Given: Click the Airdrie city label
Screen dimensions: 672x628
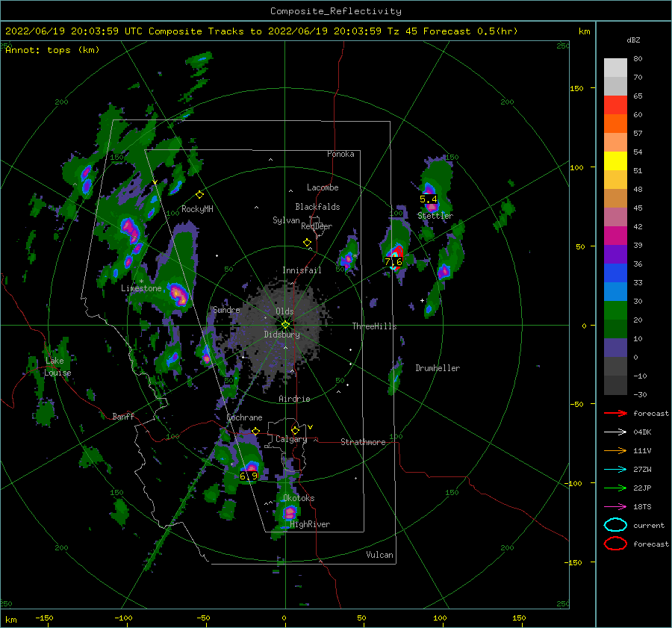Looking at the screenshot, I should click(294, 399).
